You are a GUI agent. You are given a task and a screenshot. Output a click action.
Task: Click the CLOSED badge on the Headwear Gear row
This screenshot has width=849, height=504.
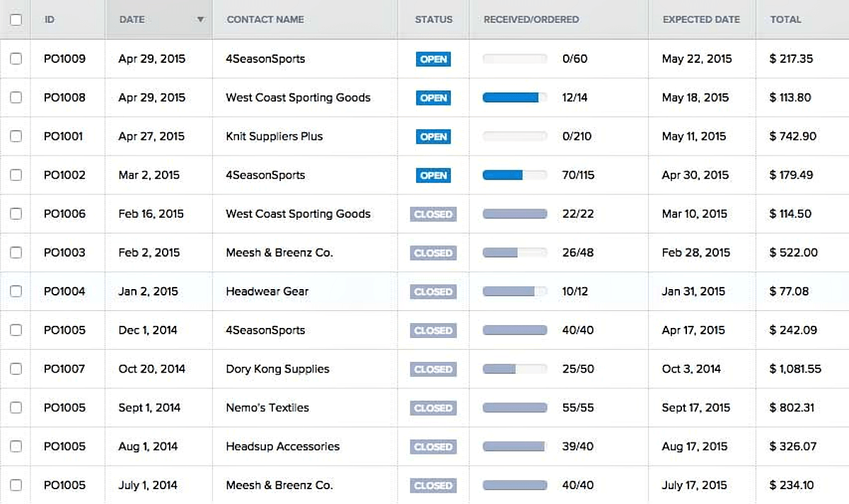coord(433,291)
